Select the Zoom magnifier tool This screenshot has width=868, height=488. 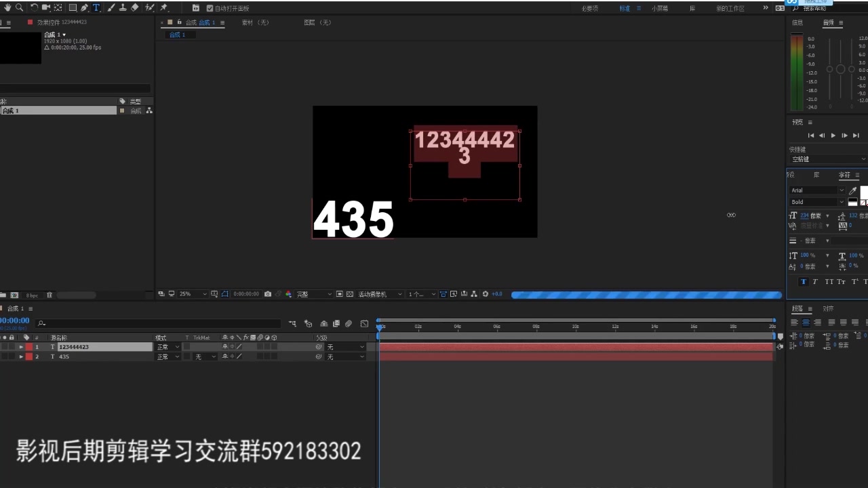(20, 7)
